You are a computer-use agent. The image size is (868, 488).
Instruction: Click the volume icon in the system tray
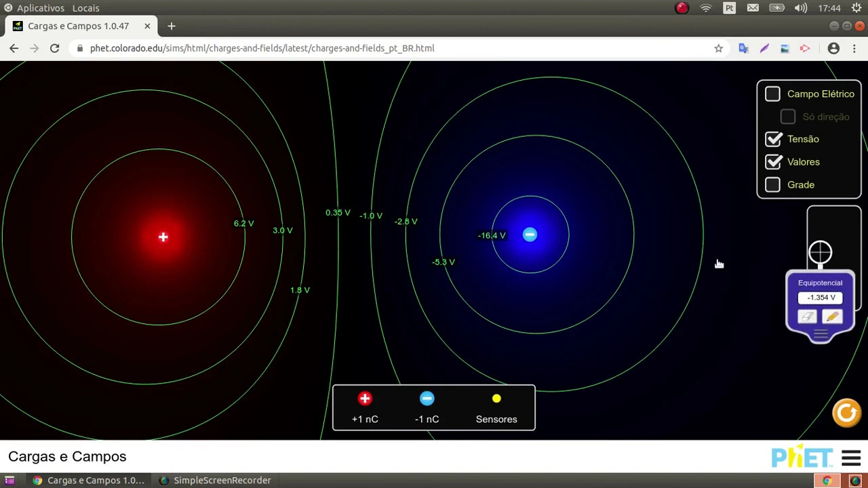800,8
